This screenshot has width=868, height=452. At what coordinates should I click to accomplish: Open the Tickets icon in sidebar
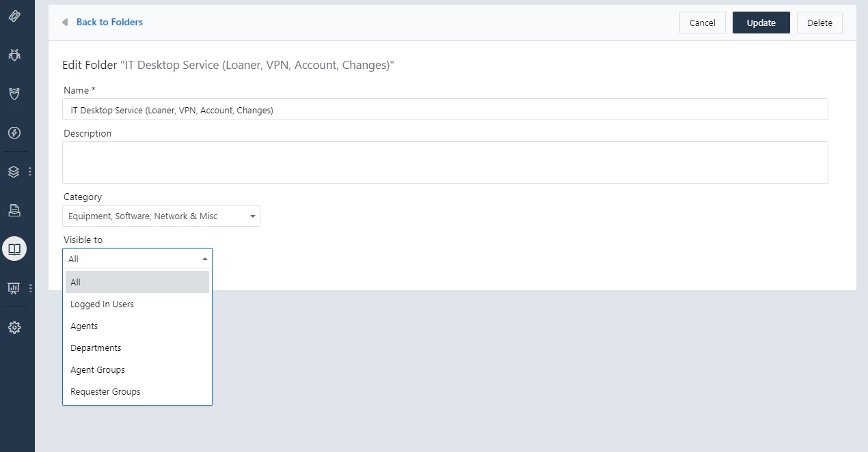[x=14, y=16]
